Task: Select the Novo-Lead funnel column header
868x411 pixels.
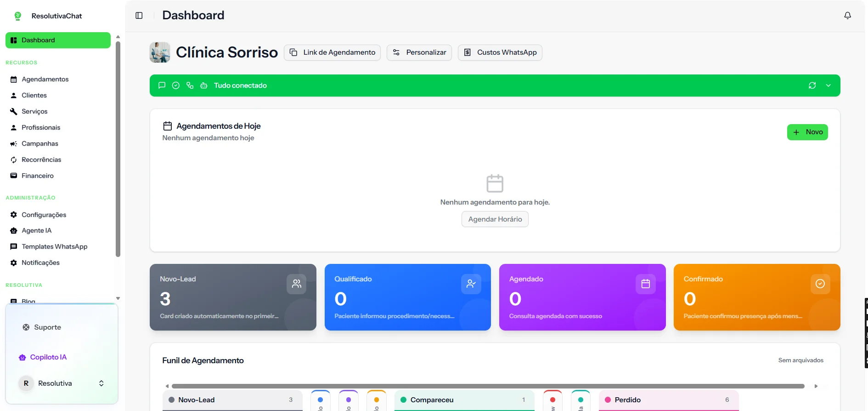Action: click(x=232, y=400)
